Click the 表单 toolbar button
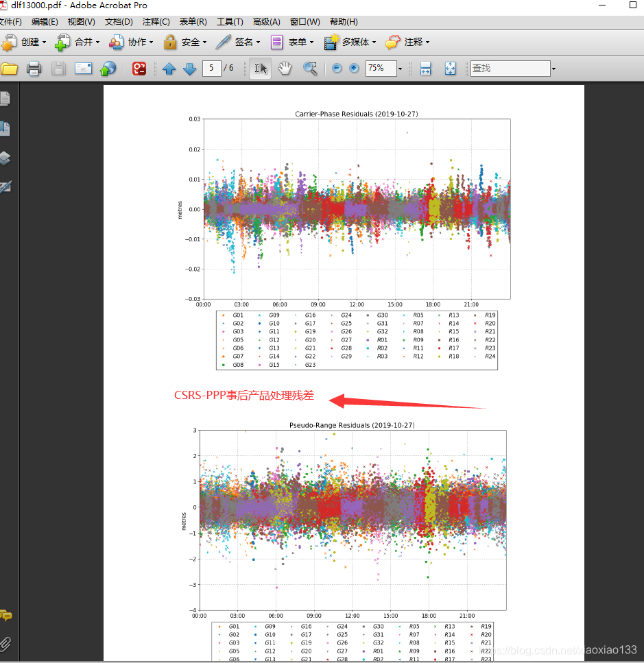The height and width of the screenshot is (663, 644). tap(288, 43)
